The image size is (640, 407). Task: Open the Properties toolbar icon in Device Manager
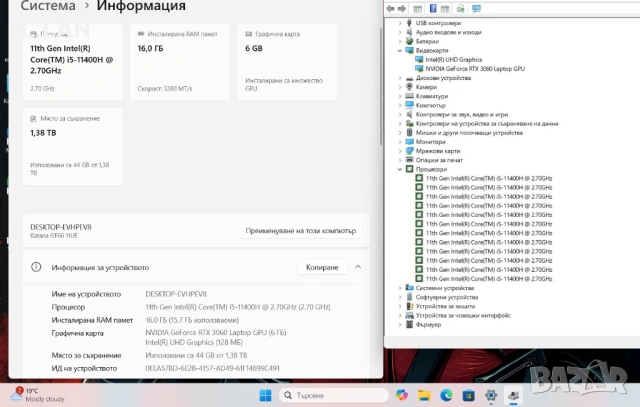point(418,9)
